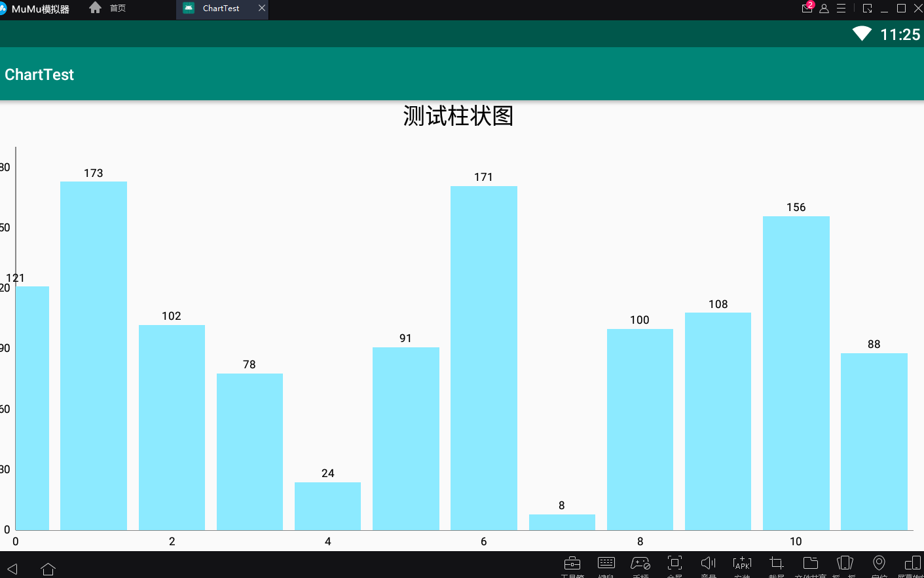Open the hamburger settings menu
Screen dimensions: 924x578
click(x=841, y=9)
